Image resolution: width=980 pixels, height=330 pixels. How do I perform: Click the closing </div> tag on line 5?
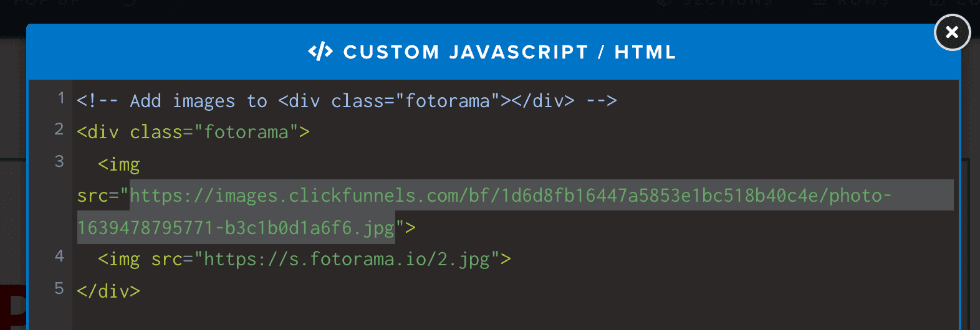coord(108,291)
